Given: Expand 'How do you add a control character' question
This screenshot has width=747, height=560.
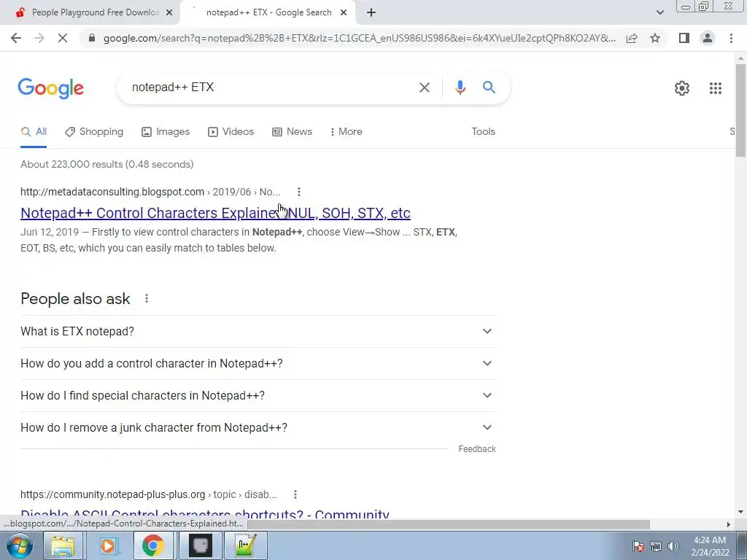Looking at the screenshot, I should click(x=258, y=363).
